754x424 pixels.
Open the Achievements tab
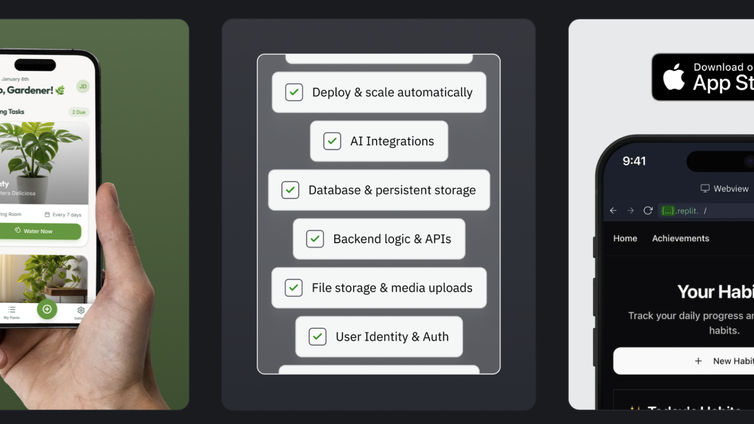click(x=680, y=239)
